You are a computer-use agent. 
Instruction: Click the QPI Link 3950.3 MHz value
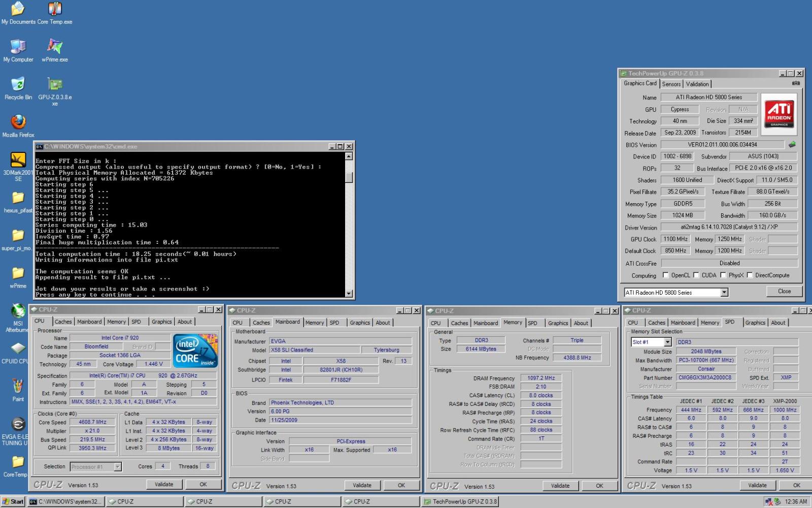pos(92,449)
